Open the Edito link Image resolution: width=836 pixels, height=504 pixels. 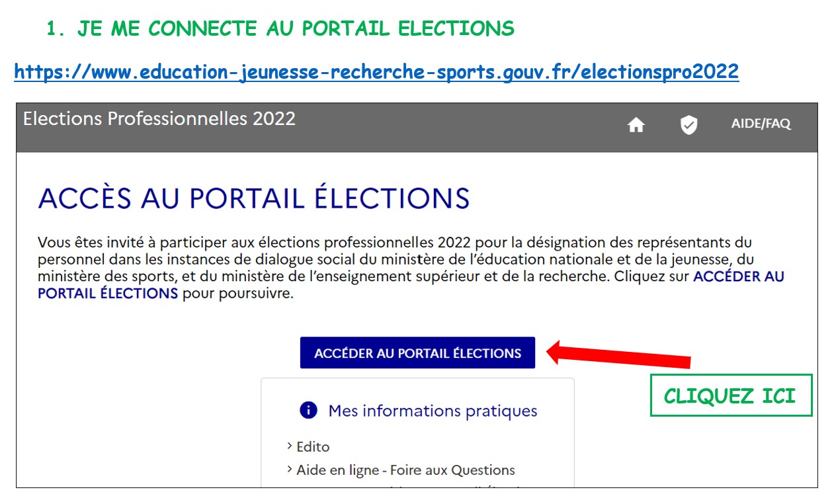coord(313,446)
